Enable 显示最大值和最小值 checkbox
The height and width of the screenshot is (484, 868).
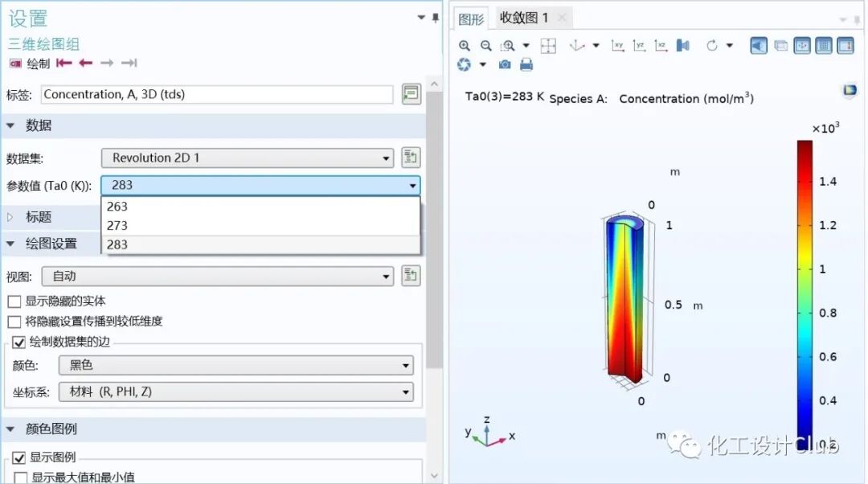coord(20,478)
